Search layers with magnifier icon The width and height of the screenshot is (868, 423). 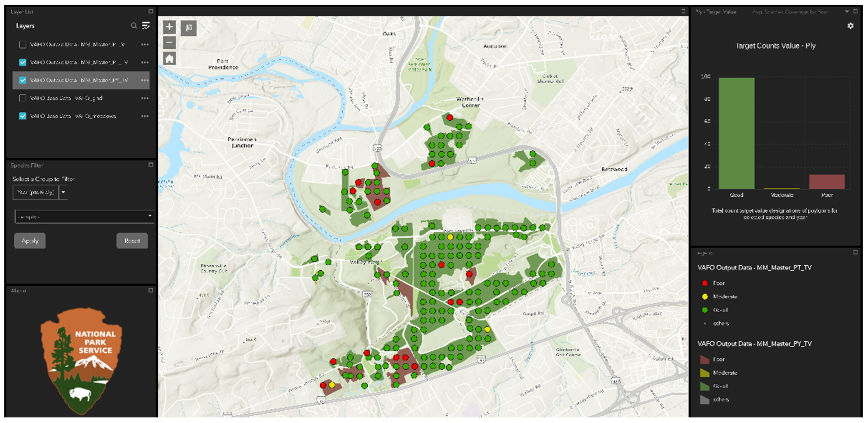pyautogui.click(x=134, y=26)
